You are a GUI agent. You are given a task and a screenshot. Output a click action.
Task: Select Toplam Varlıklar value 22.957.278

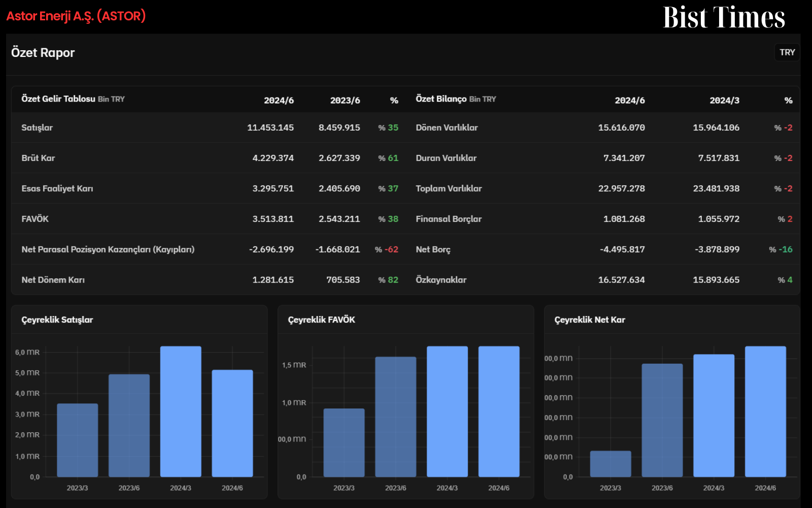coord(622,188)
